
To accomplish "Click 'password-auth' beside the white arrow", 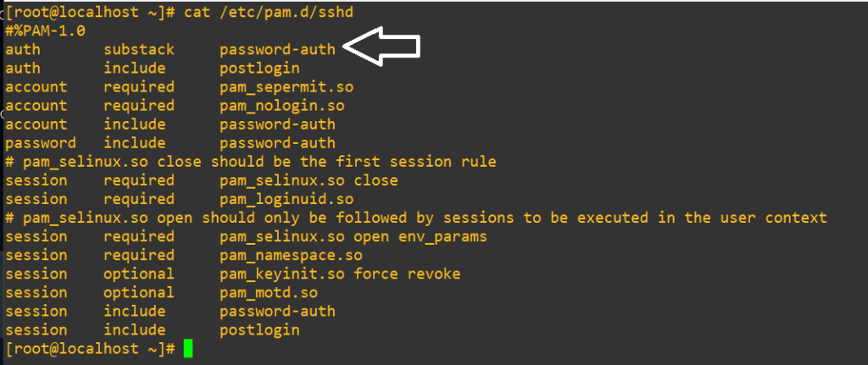I will pyautogui.click(x=277, y=49).
